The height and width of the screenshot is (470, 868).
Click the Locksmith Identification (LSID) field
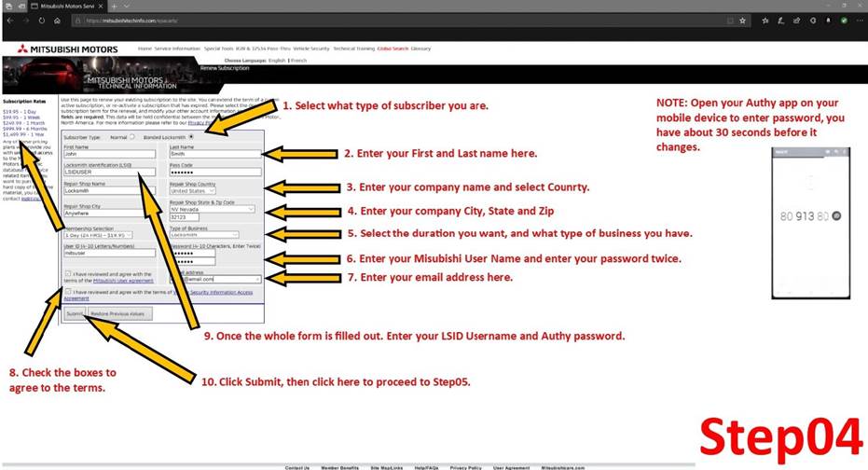pyautogui.click(x=110, y=173)
